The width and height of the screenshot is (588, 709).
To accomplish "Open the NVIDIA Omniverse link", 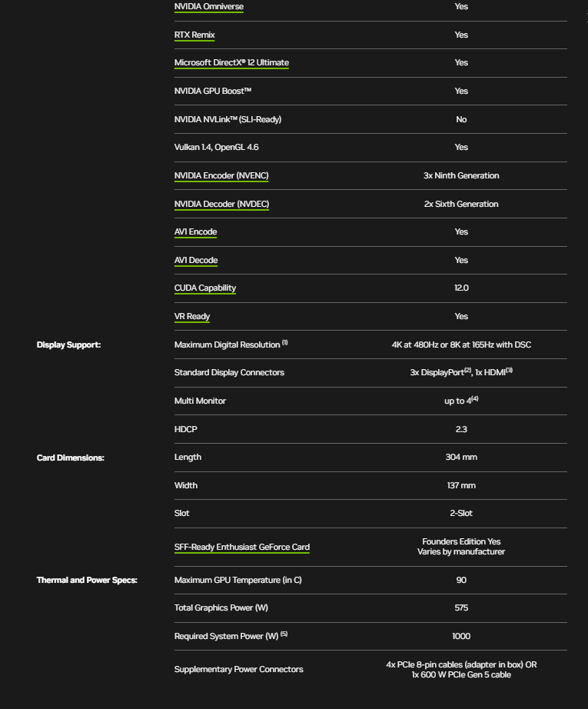I will coord(209,7).
